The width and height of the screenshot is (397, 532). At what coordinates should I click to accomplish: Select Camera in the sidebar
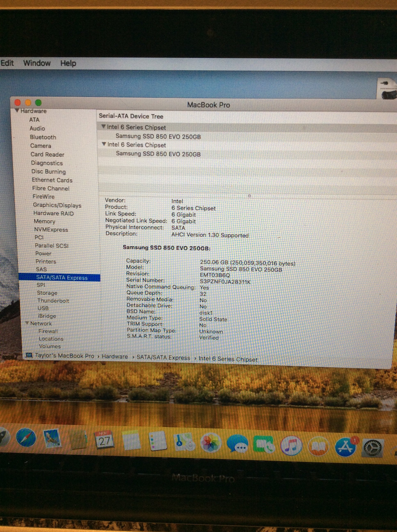click(x=41, y=146)
